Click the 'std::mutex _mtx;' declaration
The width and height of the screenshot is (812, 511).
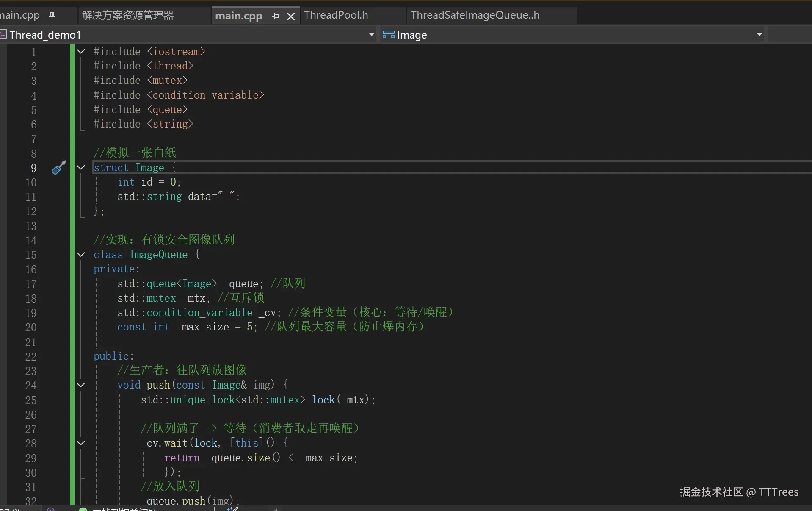click(x=164, y=298)
